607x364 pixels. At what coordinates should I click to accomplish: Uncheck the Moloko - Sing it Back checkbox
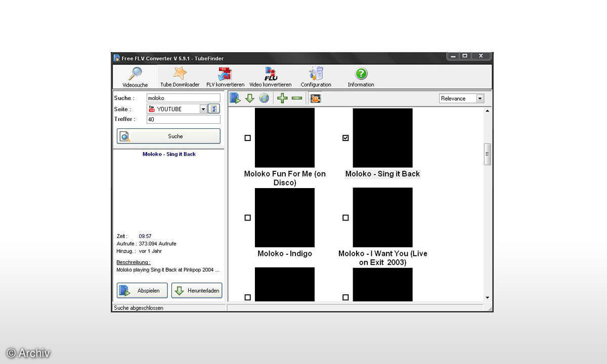(345, 138)
